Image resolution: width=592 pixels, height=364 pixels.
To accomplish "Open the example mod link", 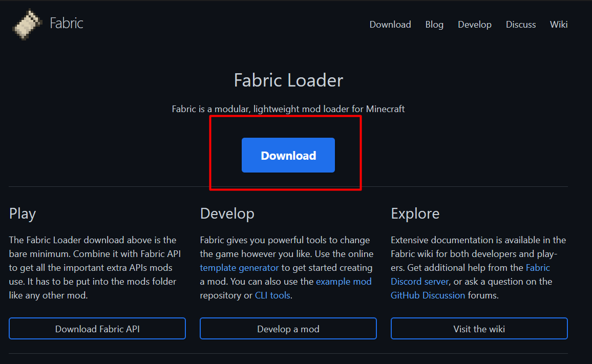I will click(344, 282).
